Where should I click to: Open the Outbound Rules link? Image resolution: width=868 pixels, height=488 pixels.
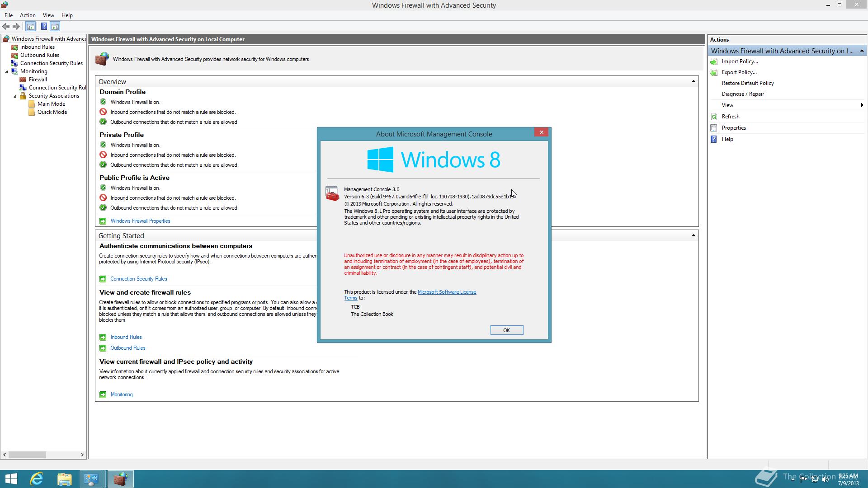coord(128,348)
